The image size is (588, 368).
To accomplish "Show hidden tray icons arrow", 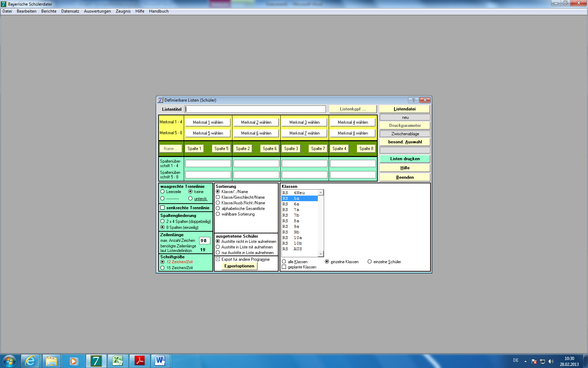I will click(525, 361).
